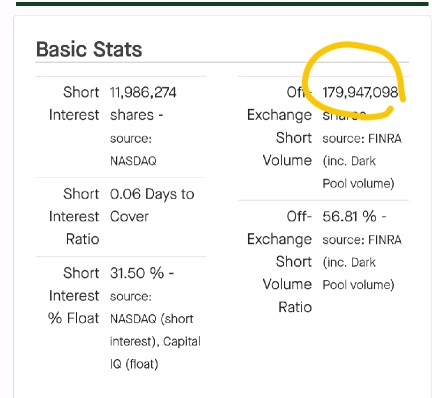Click the Basic Stats heading
The height and width of the screenshot is (398, 432).
pos(89,49)
